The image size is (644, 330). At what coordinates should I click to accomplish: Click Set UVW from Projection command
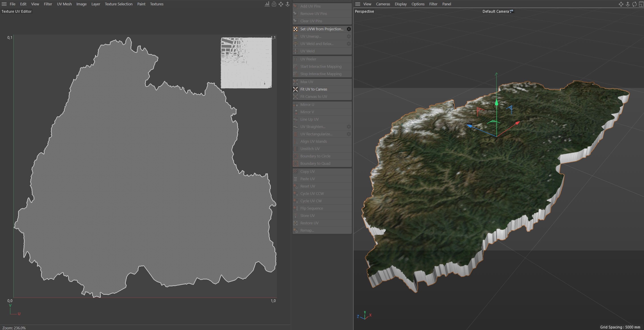coord(321,29)
